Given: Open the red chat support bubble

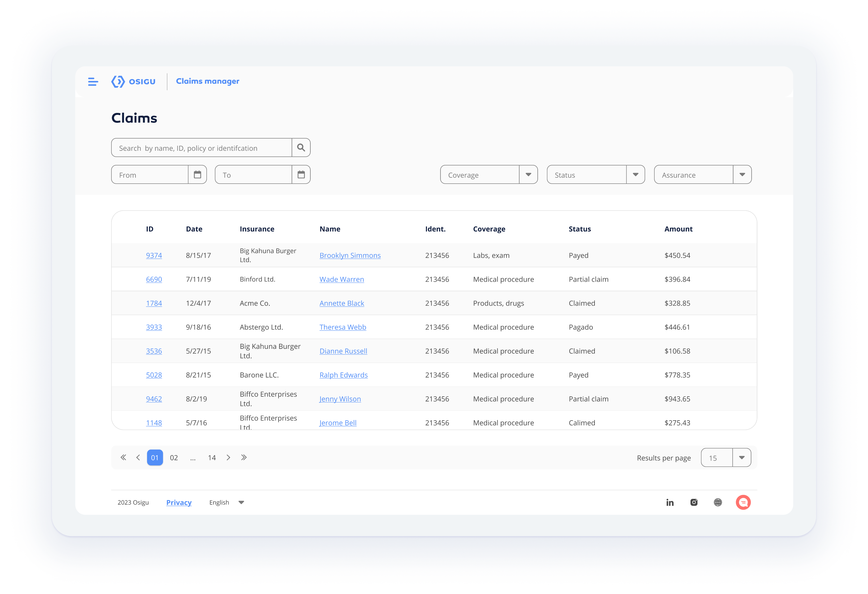Looking at the screenshot, I should [x=743, y=502].
